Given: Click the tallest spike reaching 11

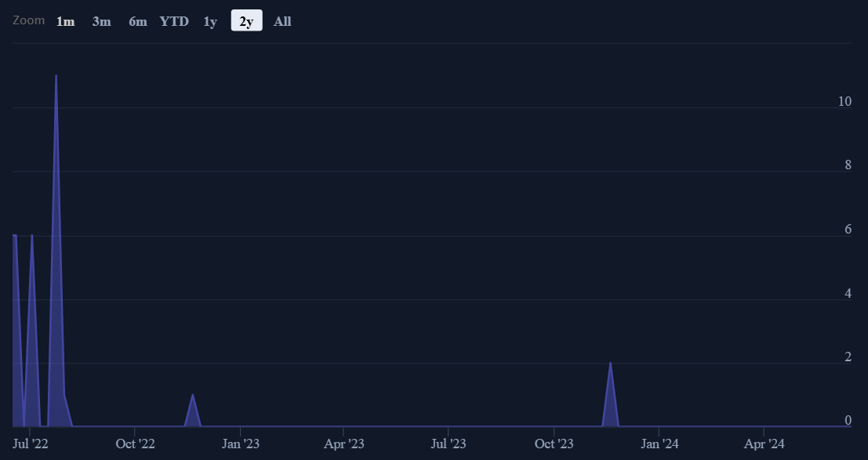Looking at the screenshot, I should point(56,76).
